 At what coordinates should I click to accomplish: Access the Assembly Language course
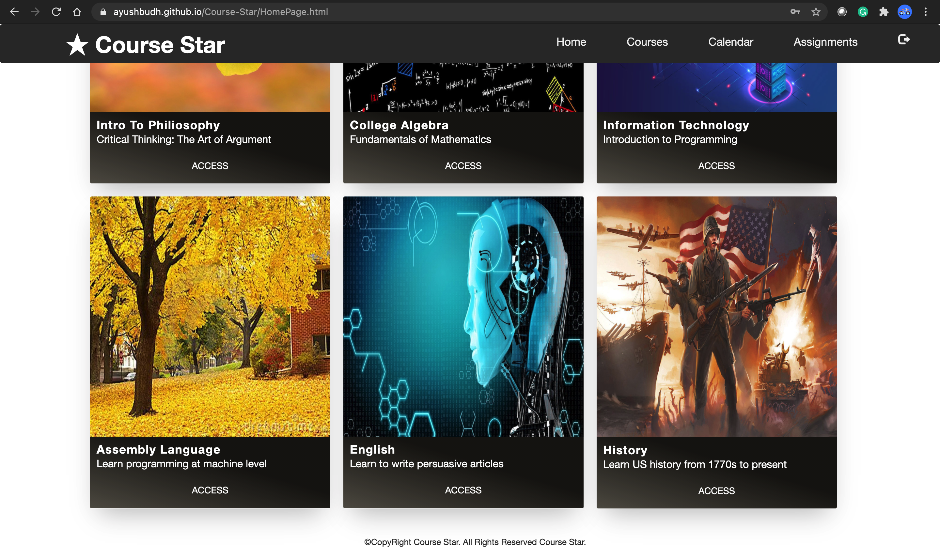point(210,490)
